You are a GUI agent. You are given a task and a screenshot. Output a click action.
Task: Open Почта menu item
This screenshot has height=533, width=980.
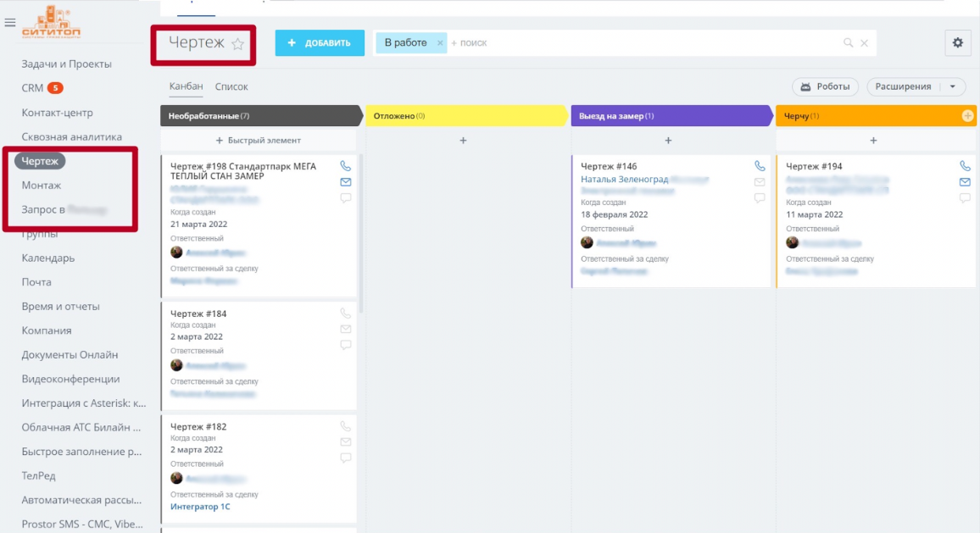point(36,282)
